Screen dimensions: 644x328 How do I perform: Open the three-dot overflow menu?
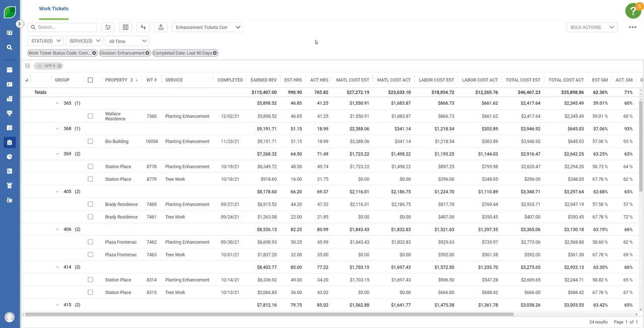tap(632, 27)
